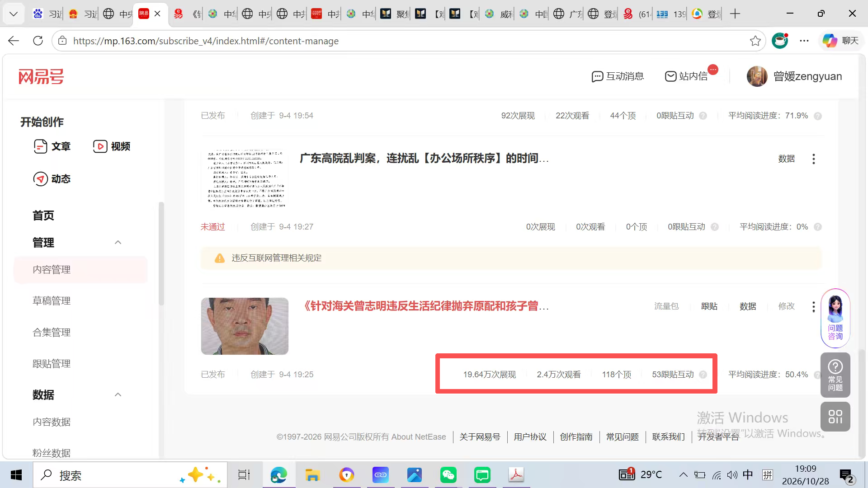Screen dimensions: 868x488
Task: Go to 首页 in the sidebar
Action: click(x=43, y=216)
